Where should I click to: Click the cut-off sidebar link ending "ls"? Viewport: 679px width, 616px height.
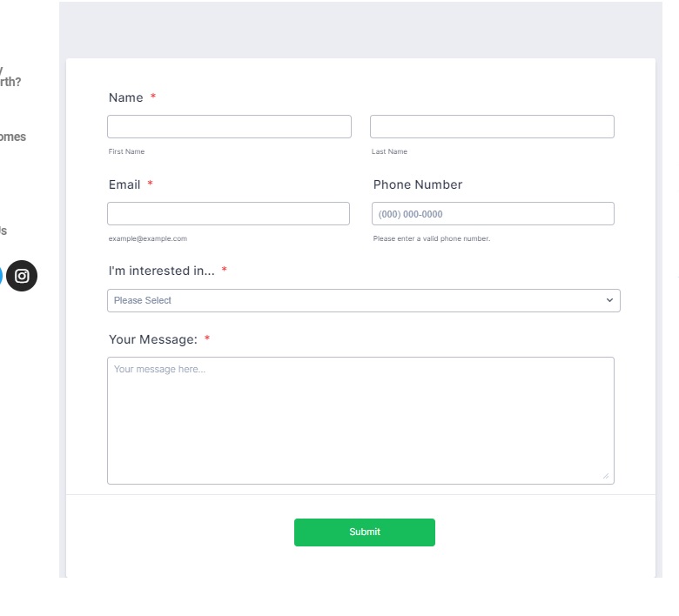click(3, 231)
